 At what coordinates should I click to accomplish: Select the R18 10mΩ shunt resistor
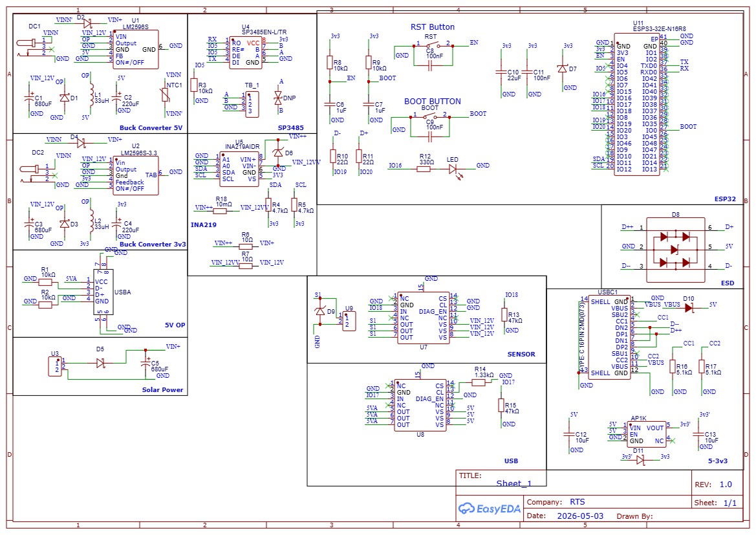pos(219,211)
